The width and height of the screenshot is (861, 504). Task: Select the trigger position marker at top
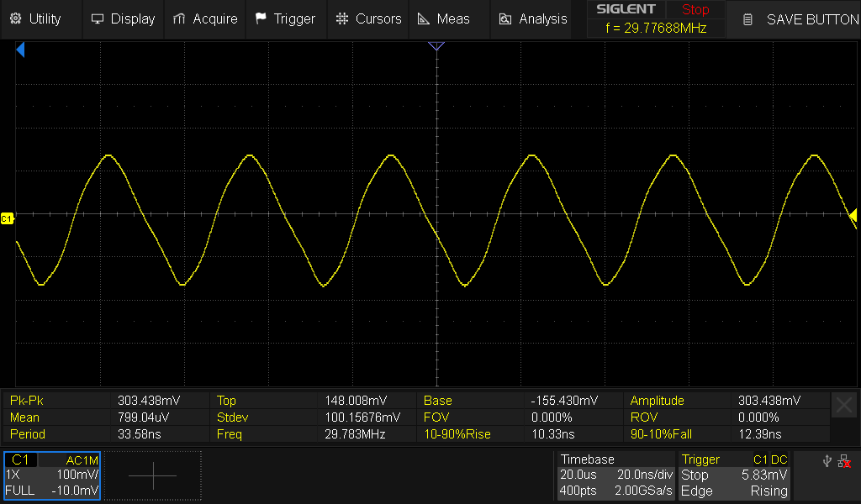pyautogui.click(x=436, y=46)
